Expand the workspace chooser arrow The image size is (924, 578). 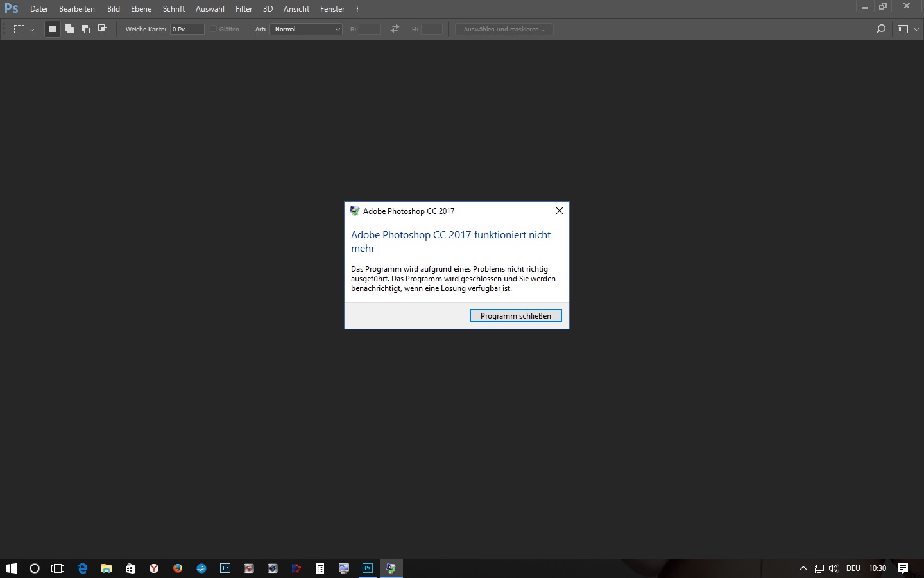[x=916, y=30]
